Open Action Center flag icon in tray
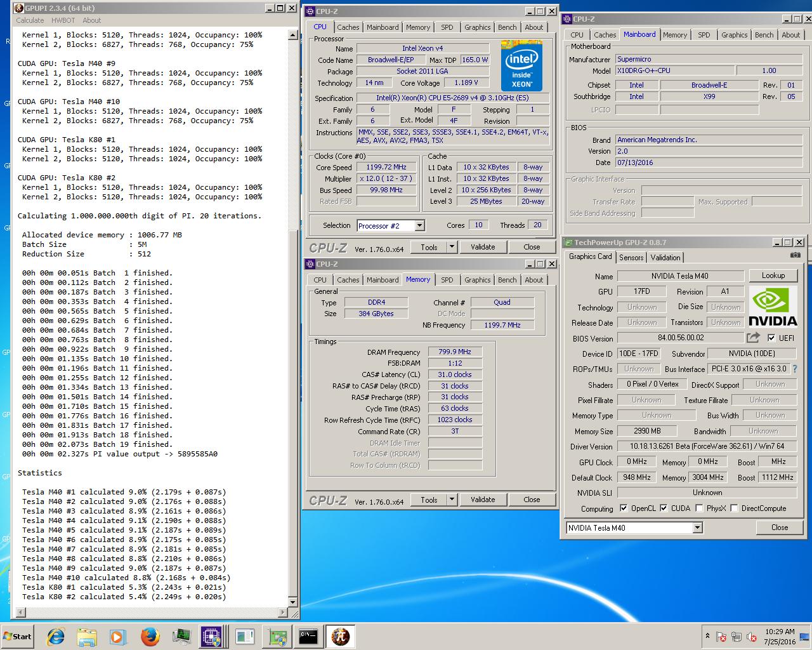 point(721,637)
